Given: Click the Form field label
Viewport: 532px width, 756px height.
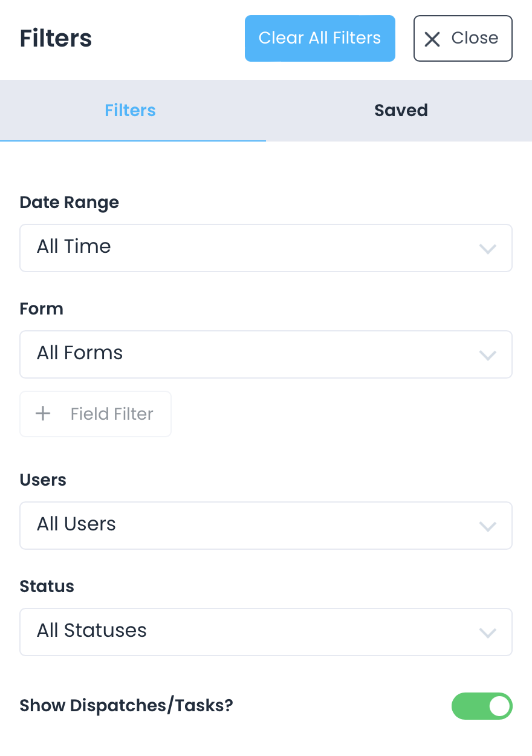Looking at the screenshot, I should tap(42, 309).
